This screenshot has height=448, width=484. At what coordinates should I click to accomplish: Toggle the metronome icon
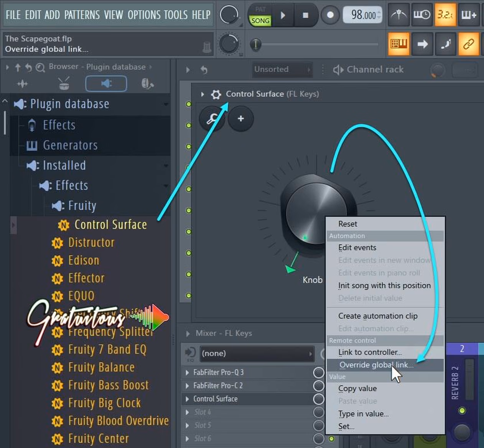pos(398,15)
